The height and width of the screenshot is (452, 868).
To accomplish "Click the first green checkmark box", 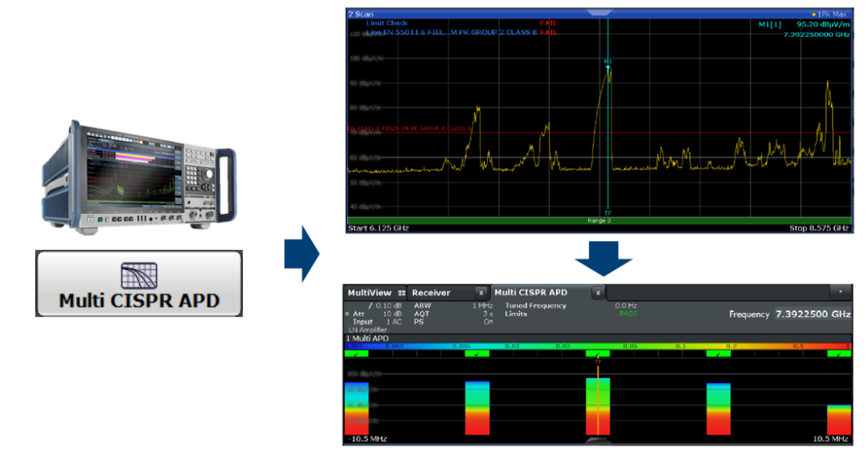I will click(357, 354).
